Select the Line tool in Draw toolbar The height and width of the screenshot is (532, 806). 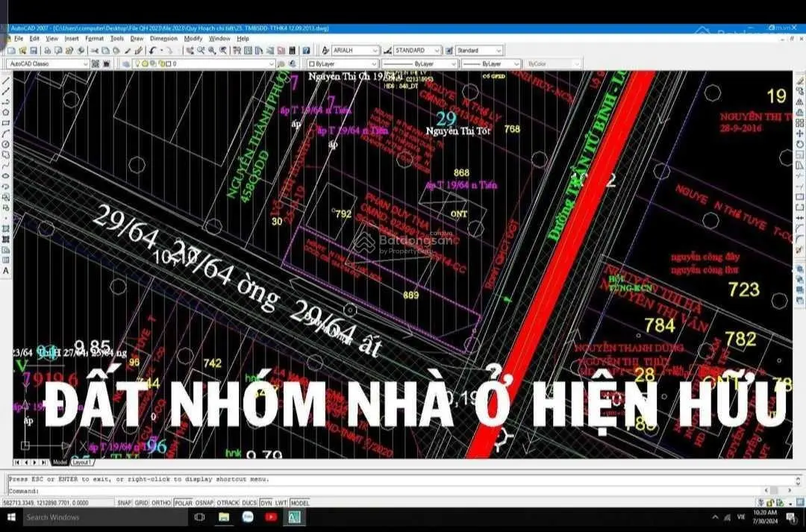click(x=6, y=80)
